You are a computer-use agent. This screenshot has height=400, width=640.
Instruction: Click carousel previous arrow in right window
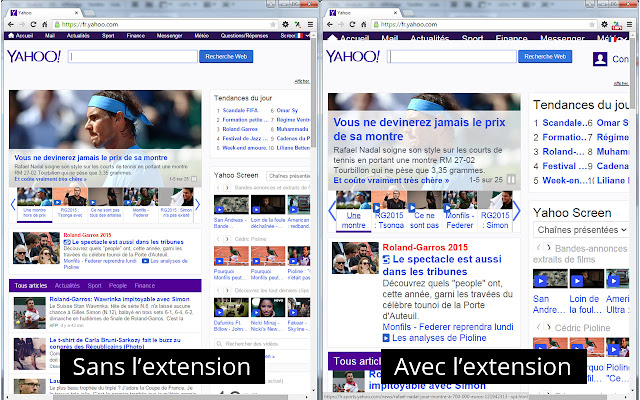pos(332,211)
